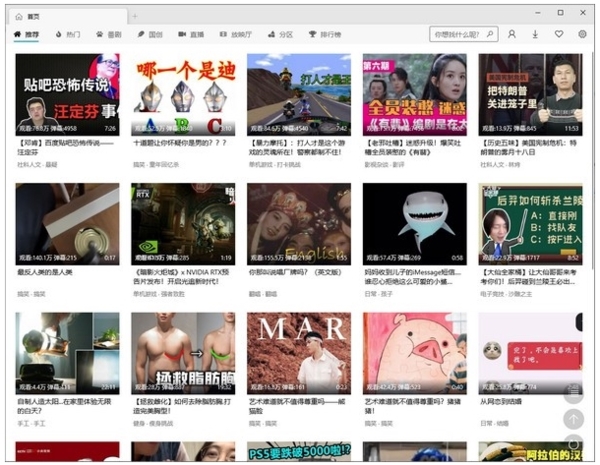Open favorites via the heart icon
The image size is (600, 465).
tap(559, 34)
